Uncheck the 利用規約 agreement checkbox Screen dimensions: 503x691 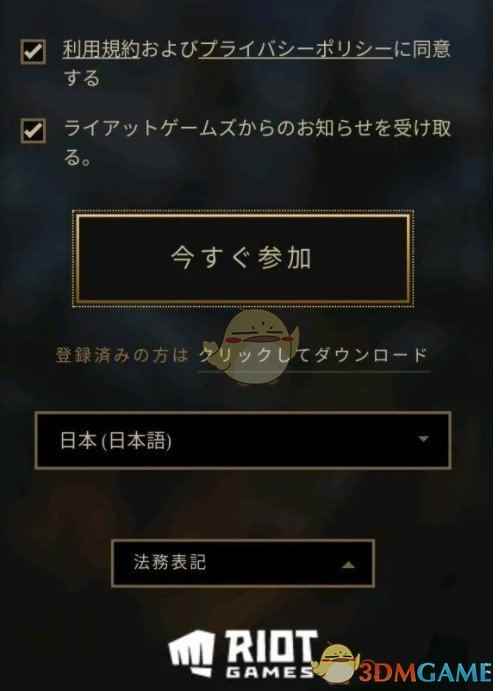coord(33,52)
